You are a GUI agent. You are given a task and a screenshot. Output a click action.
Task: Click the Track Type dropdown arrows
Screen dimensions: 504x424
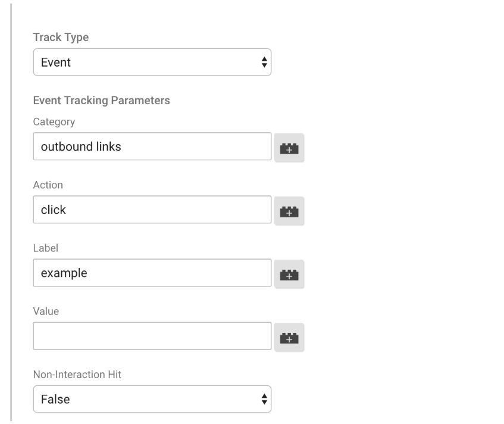[264, 63]
